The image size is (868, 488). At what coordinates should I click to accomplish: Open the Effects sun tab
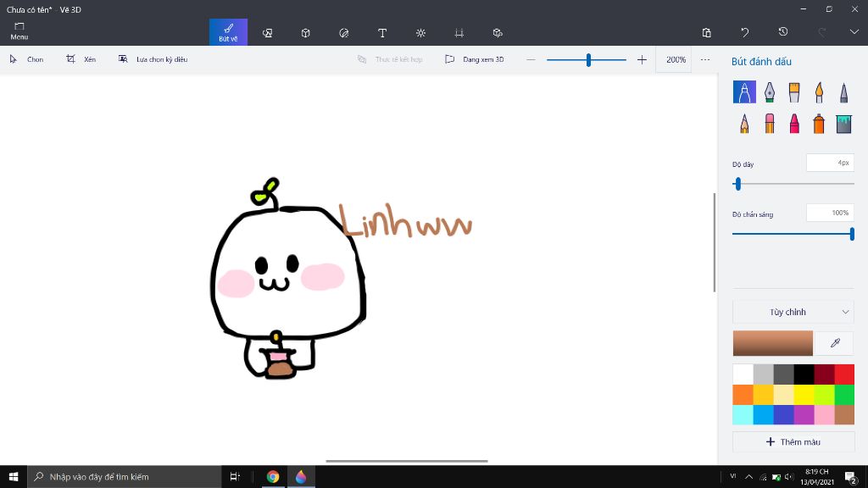420,33
